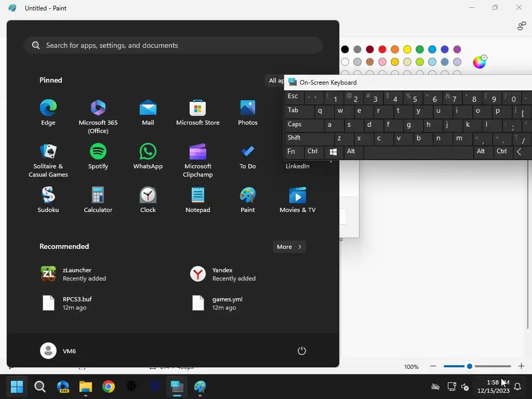Open the VM6 user account menu
The height and width of the screenshot is (399, 532).
tap(58, 351)
